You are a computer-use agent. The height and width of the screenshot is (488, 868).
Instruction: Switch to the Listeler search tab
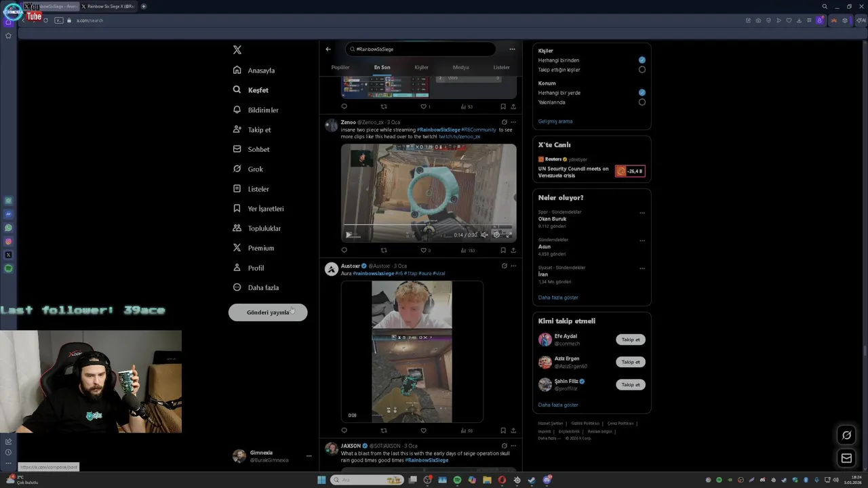(502, 67)
